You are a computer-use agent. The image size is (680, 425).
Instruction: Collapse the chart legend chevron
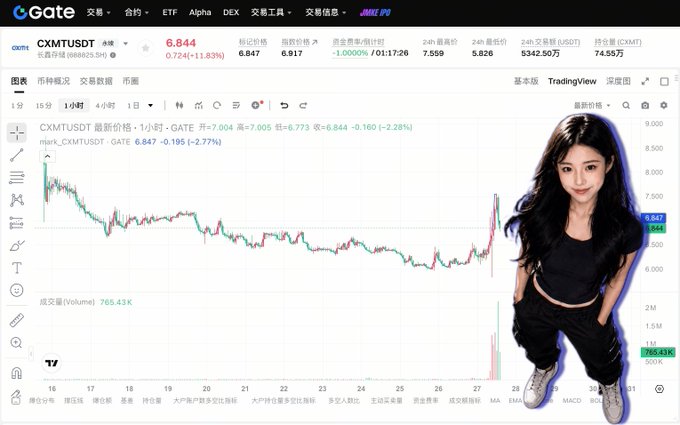point(47,156)
